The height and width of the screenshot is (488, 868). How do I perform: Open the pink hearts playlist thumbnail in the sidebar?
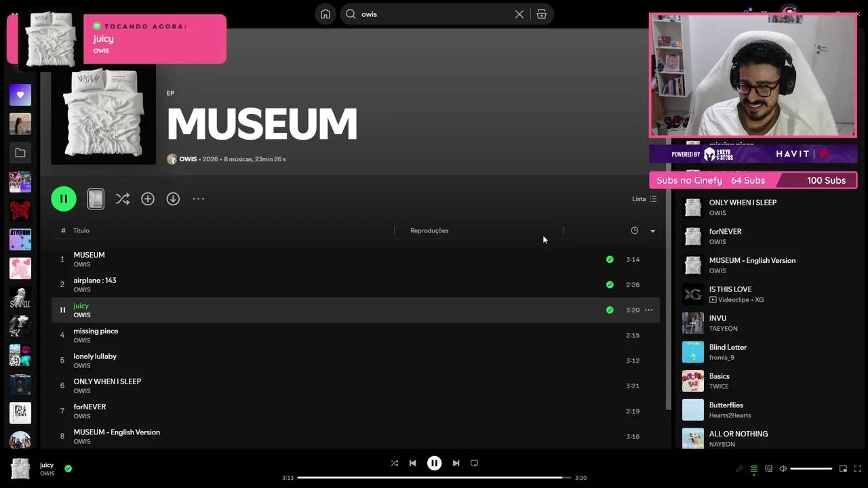(20, 268)
